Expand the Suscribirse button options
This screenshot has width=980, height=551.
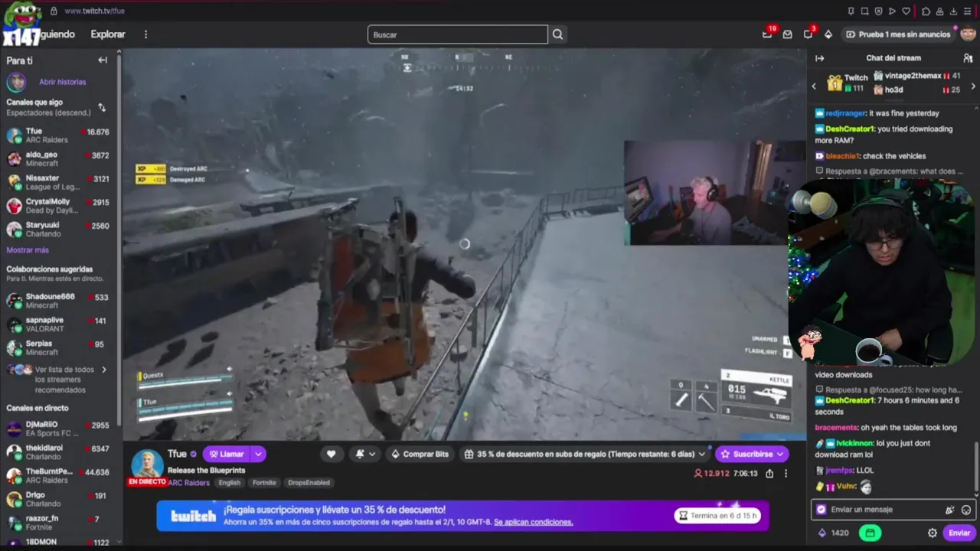click(x=780, y=454)
